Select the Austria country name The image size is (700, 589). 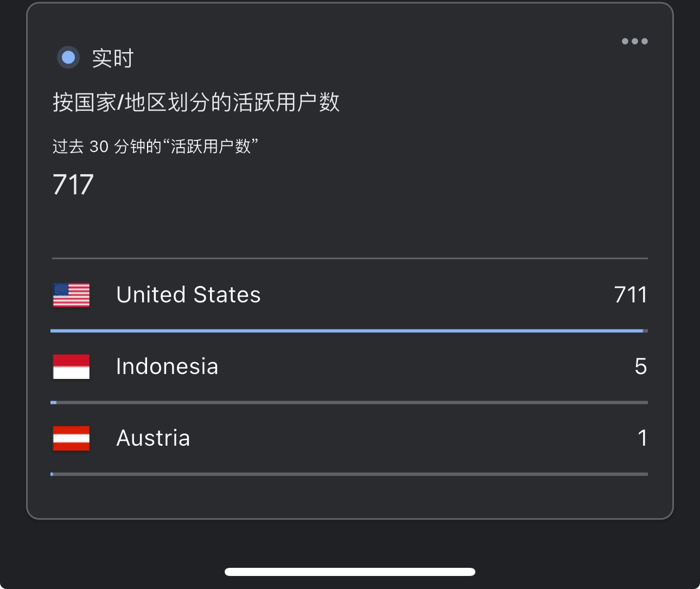(x=153, y=438)
